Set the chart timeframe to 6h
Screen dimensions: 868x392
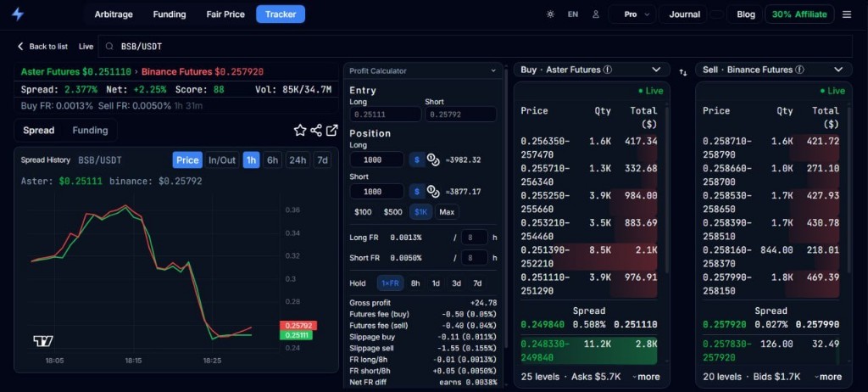[x=272, y=160]
